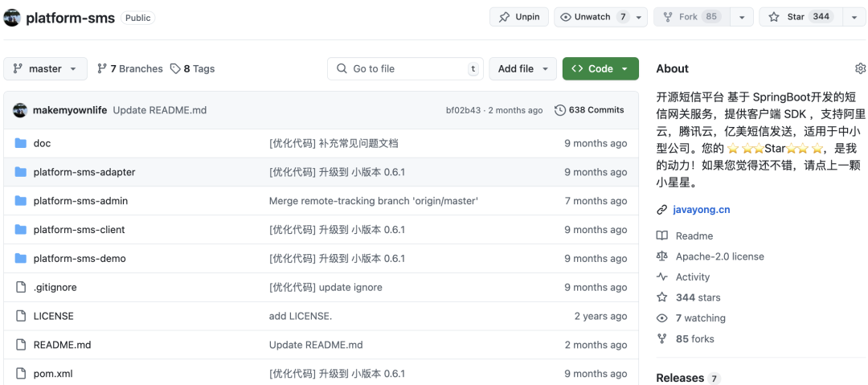868x385 pixels.
Task: Click the folder icon for platform-sms-admin
Action: (21, 201)
